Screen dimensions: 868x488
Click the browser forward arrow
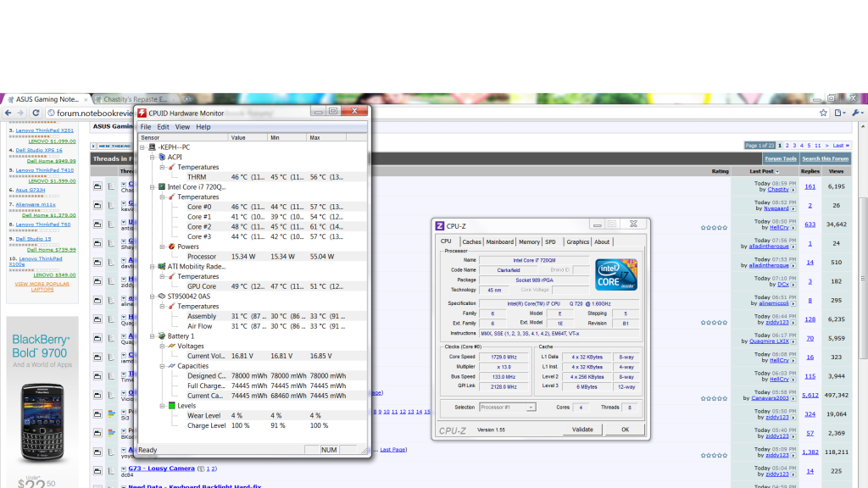tap(20, 113)
